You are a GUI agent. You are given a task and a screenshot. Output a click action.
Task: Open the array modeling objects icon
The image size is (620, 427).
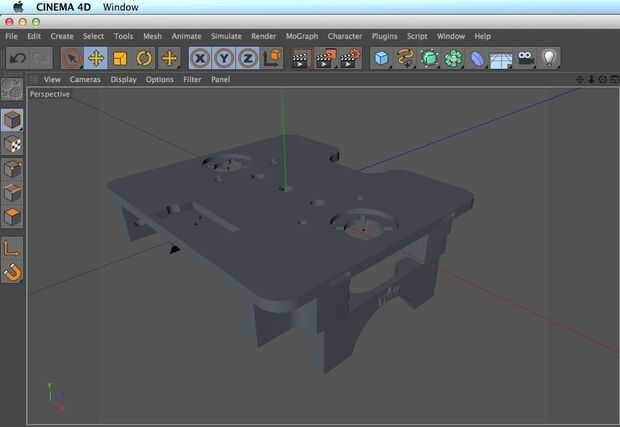click(454, 59)
